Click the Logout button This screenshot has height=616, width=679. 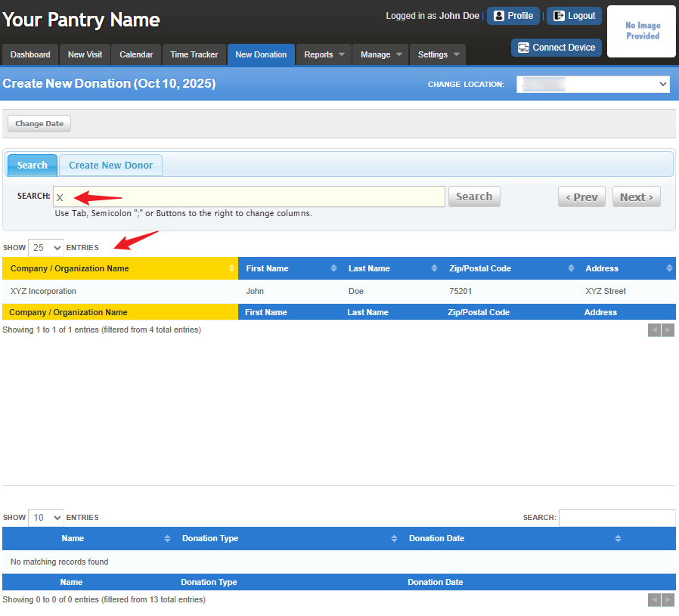point(574,16)
